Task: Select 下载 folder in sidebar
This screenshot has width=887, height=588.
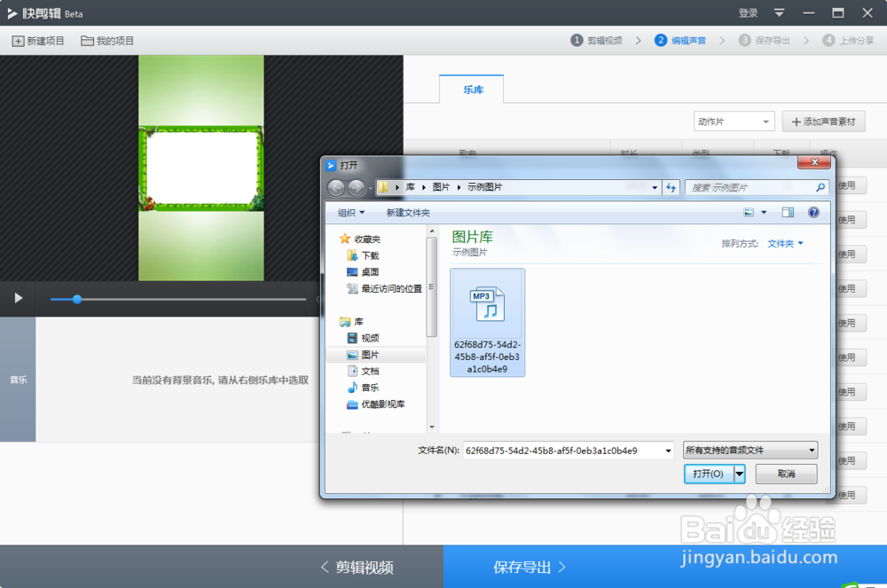Action: click(363, 255)
